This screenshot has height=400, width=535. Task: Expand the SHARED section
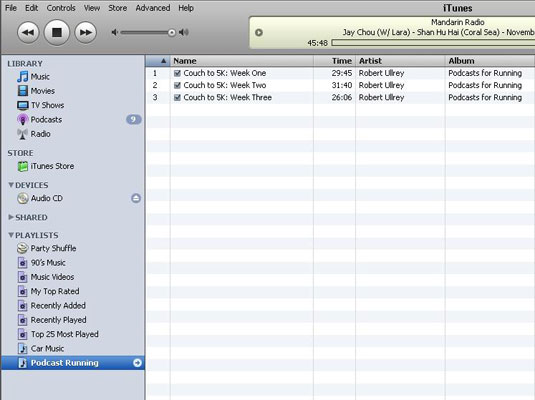pyautogui.click(x=11, y=217)
